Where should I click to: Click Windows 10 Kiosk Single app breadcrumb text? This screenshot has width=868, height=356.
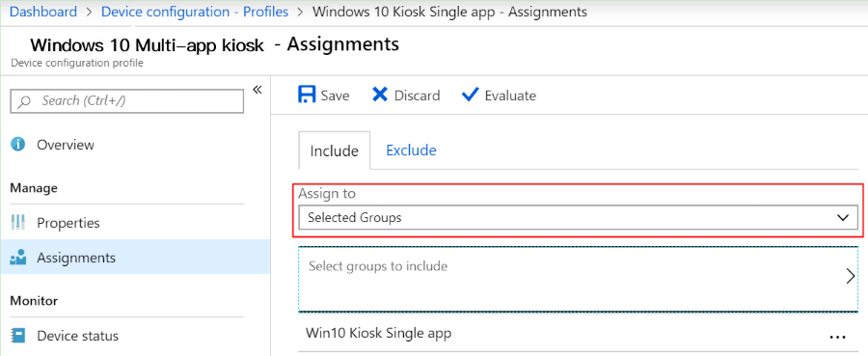coord(449,13)
